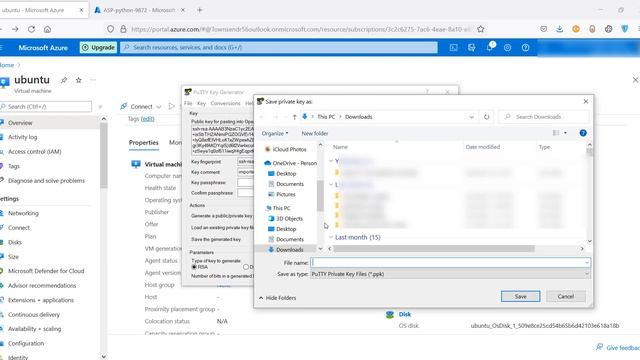The image size is (640, 360).
Task: Go to browser home page
Action: click(x=47, y=29)
